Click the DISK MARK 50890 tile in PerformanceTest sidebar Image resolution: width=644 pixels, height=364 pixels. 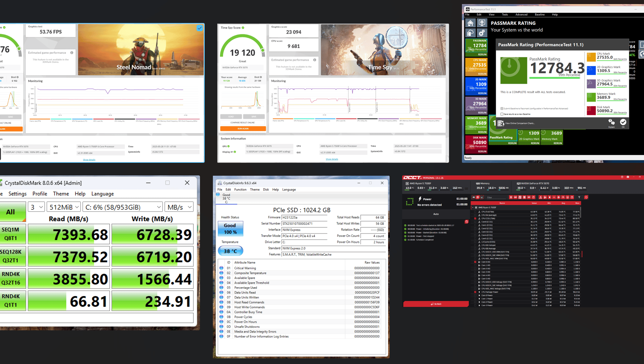[x=476, y=144]
